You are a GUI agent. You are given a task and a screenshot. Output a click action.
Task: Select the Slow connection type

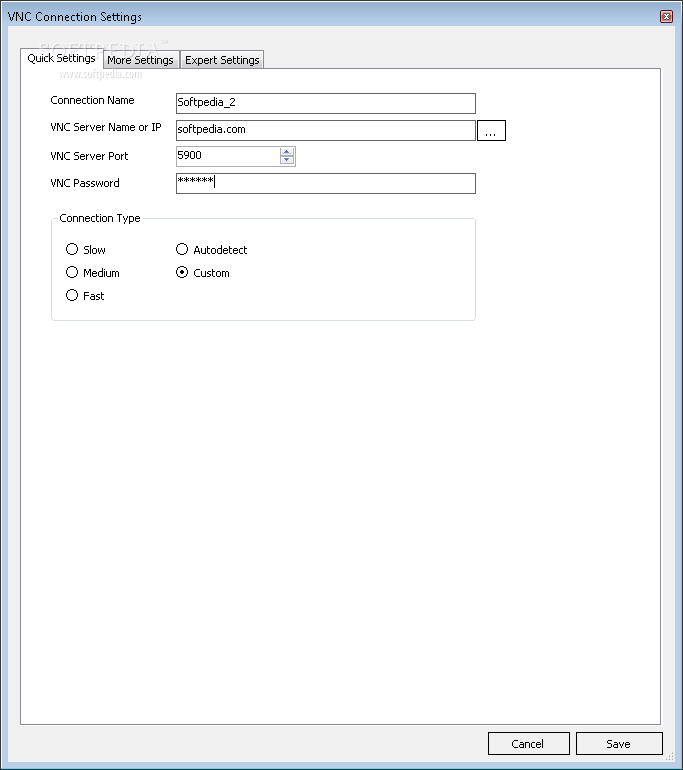tap(85, 249)
